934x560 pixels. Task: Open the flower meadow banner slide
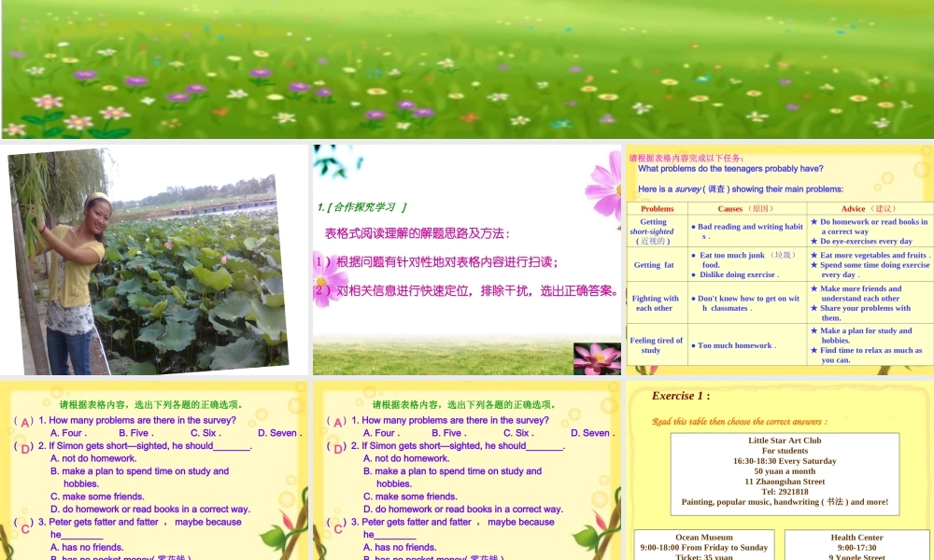[467, 69]
